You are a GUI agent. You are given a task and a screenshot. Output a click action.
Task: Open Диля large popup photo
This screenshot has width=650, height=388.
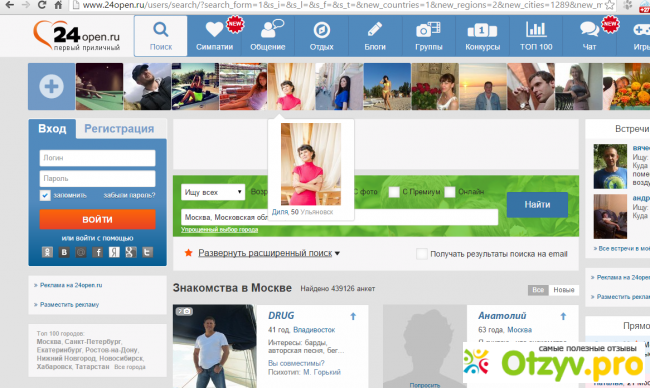(x=311, y=164)
